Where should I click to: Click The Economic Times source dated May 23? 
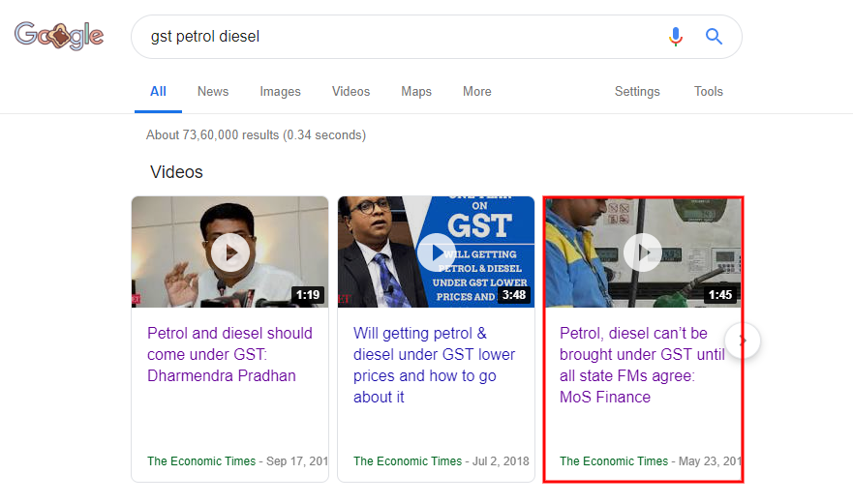click(650, 461)
